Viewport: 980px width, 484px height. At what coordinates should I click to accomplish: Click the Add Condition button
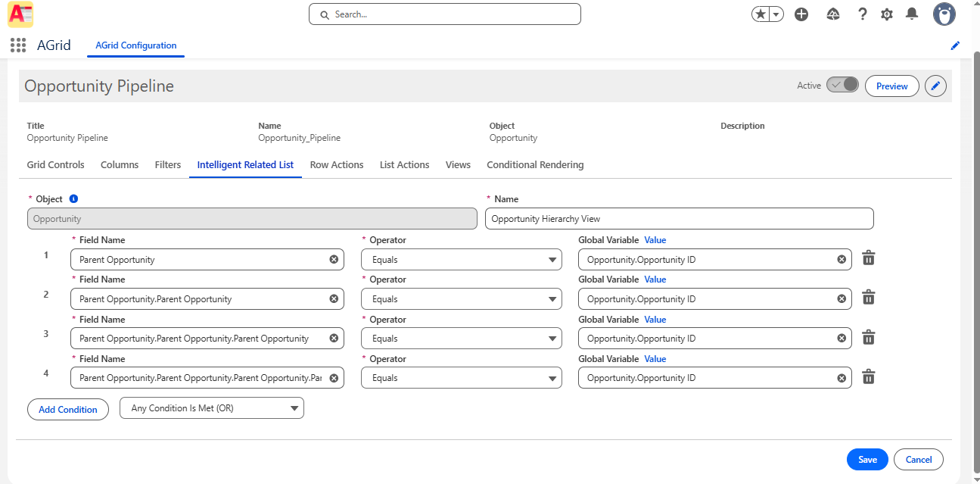point(68,410)
